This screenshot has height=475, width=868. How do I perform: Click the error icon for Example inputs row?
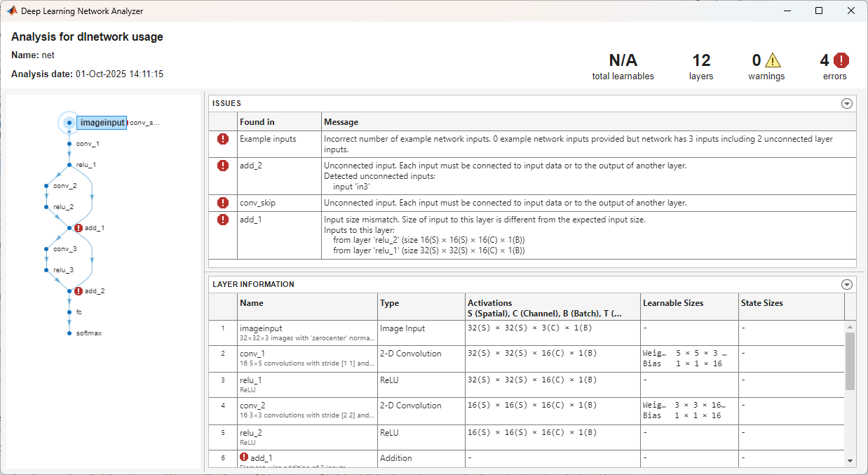pos(223,139)
